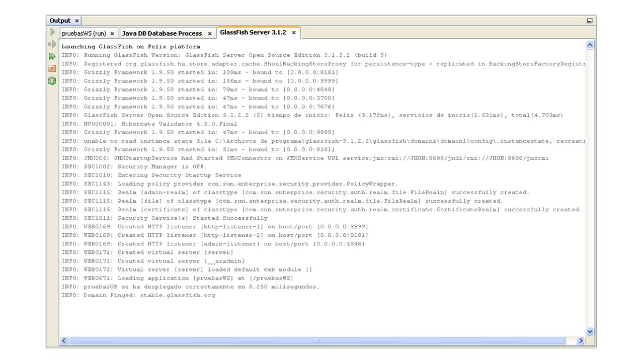
Task: Click the JMX005 JMXStartupService log line
Action: [x=305, y=158]
